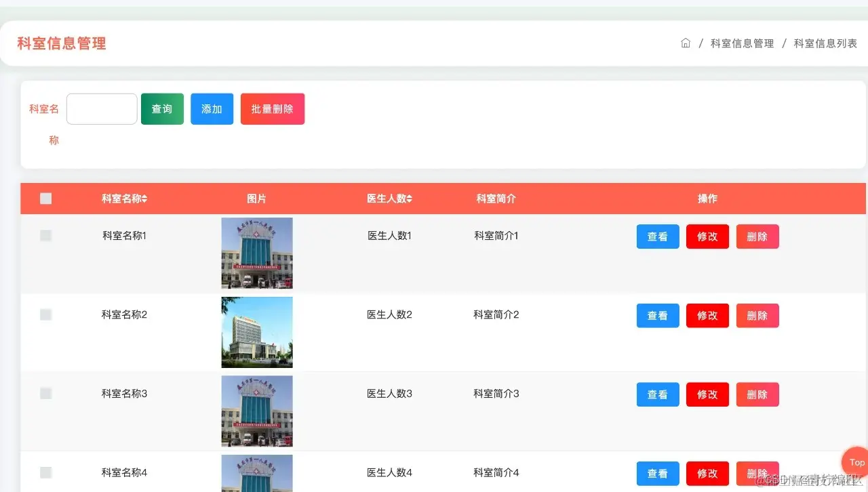Image resolution: width=868 pixels, height=492 pixels.
Task: Click the 科室简介3 cell
Action: [496, 393]
